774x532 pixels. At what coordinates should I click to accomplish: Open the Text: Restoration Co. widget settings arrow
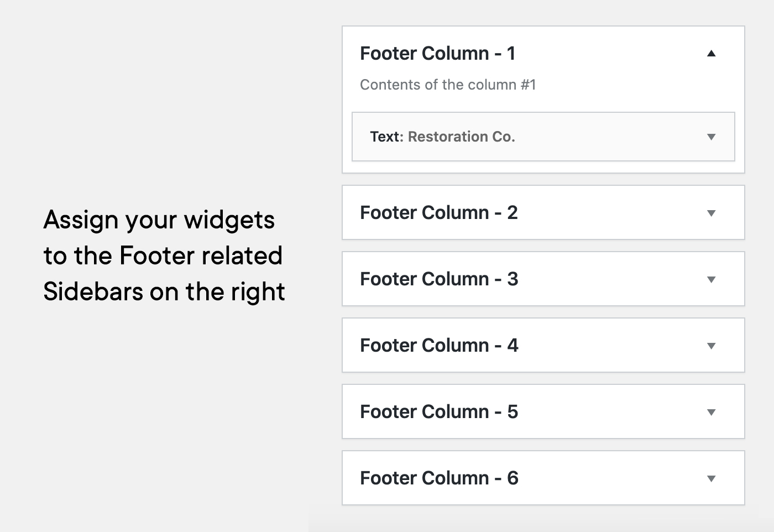pyautogui.click(x=711, y=137)
